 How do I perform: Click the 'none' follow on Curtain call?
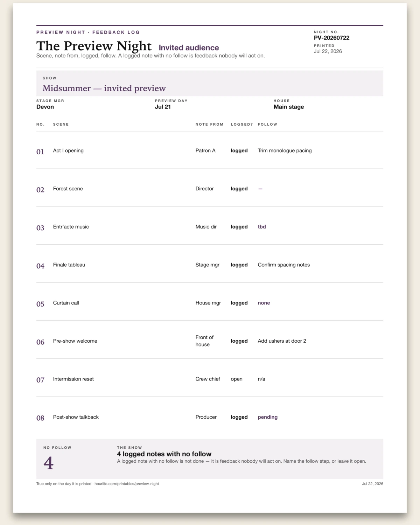(x=264, y=303)
